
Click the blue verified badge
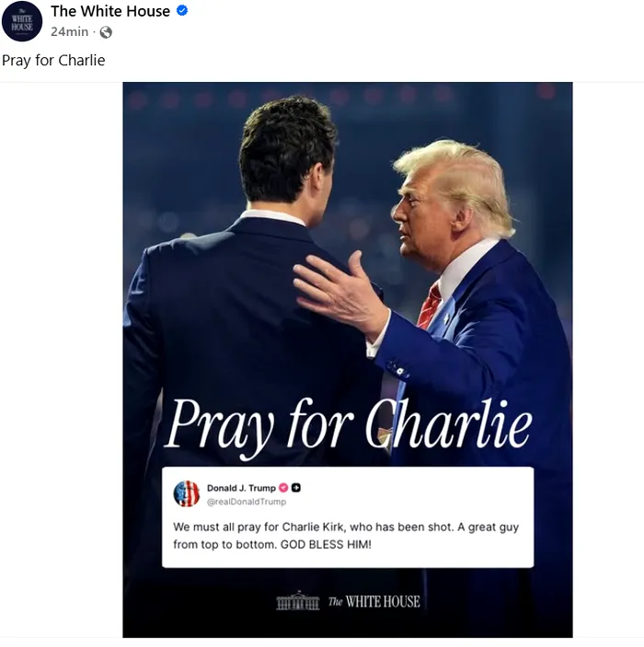pos(182,11)
